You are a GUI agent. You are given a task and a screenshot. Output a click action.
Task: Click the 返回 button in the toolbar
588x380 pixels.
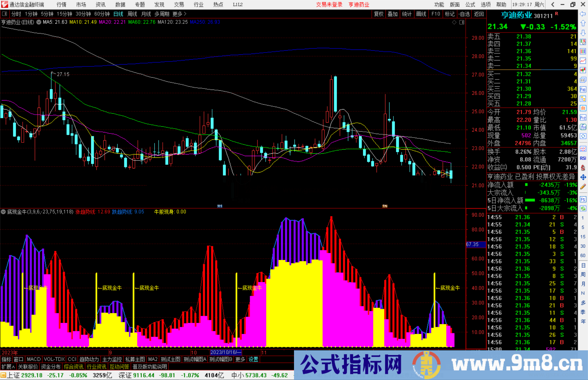479,14
